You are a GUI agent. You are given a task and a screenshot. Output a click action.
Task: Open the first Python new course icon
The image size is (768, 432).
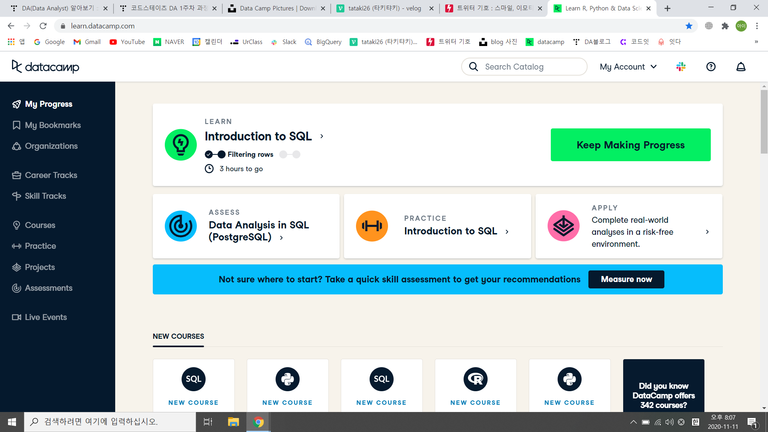(x=288, y=379)
